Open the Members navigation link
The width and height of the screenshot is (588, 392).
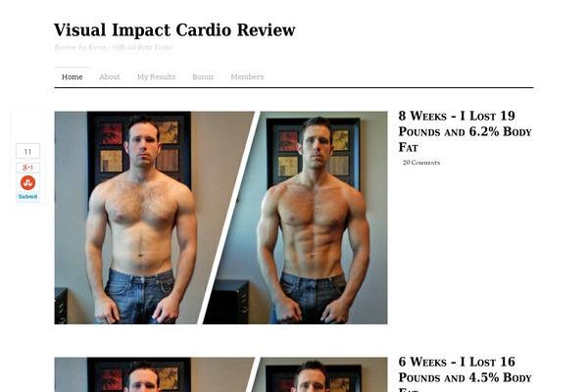pos(247,76)
